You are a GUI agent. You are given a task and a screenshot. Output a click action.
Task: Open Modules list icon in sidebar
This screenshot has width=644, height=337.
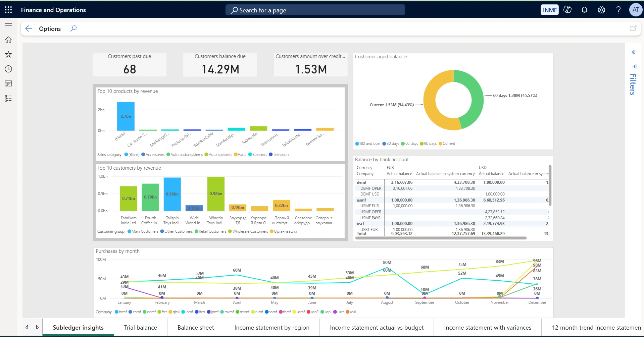pyautogui.click(x=8, y=98)
